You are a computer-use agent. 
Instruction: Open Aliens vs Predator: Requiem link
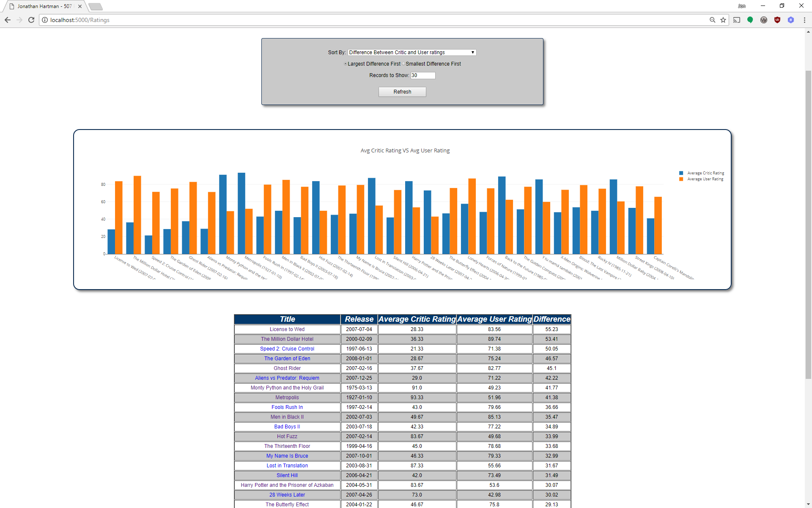click(287, 378)
